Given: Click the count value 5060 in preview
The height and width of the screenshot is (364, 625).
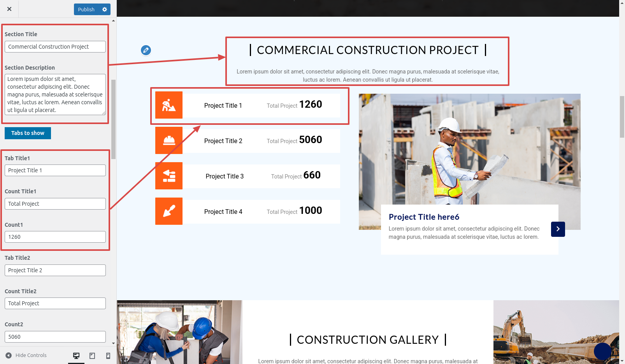Looking at the screenshot, I should 311,140.
